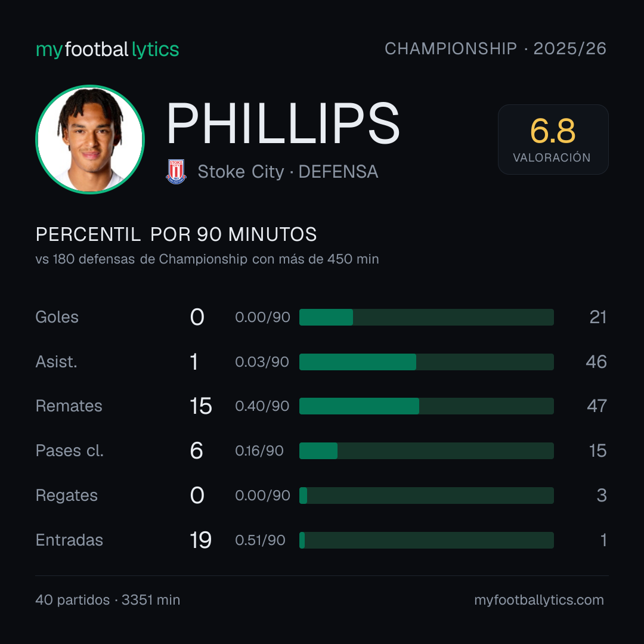Click the Pases cl. percentile bar
This screenshot has width=644, height=644.
[x=426, y=451]
